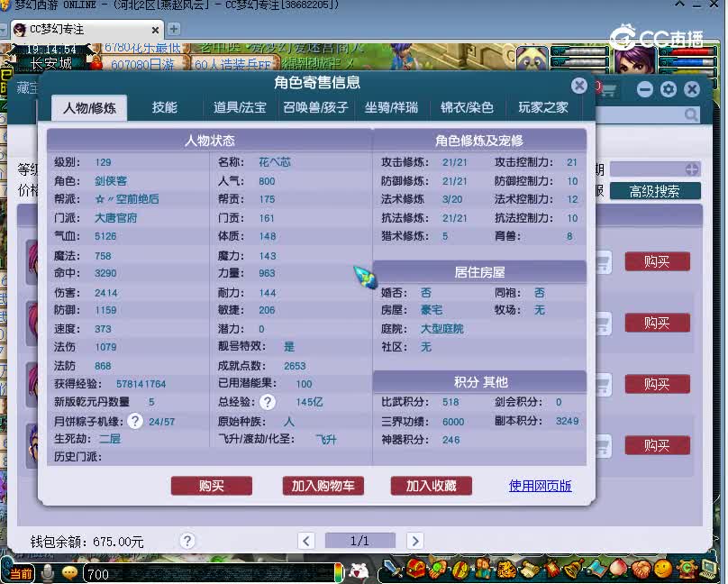Select the 人物/修炼 tab
Viewport: 728px width, 584px height.
point(89,108)
